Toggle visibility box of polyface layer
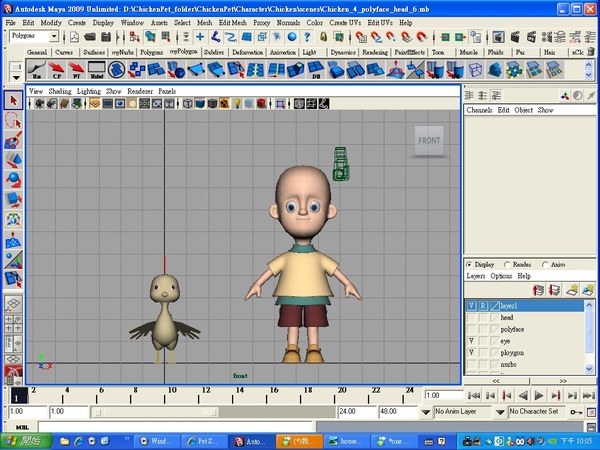 472,329
